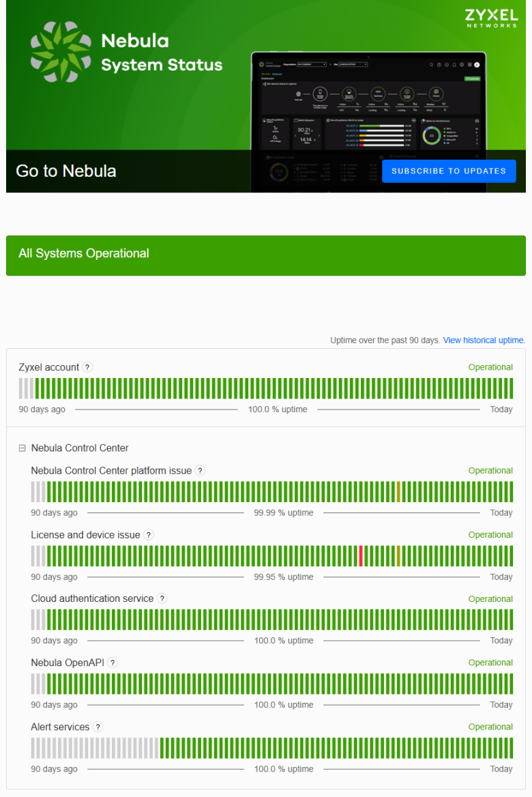Select red incident bar in License and device issue
This screenshot has width=532, height=797.
[361, 556]
